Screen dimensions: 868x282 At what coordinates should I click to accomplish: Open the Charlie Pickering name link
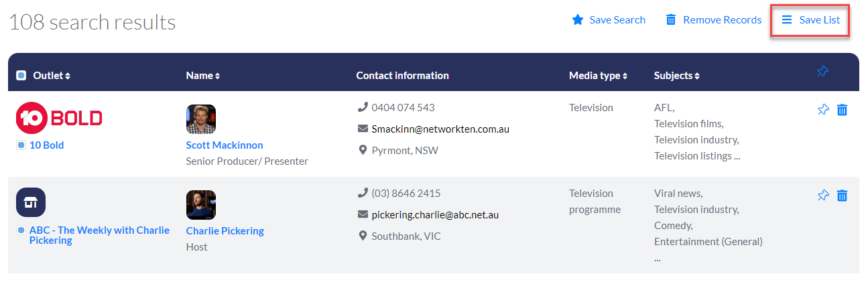[x=225, y=231]
